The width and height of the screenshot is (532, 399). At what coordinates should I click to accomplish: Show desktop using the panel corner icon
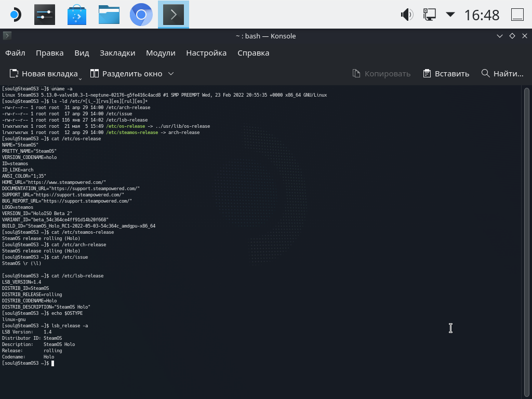[517, 15]
